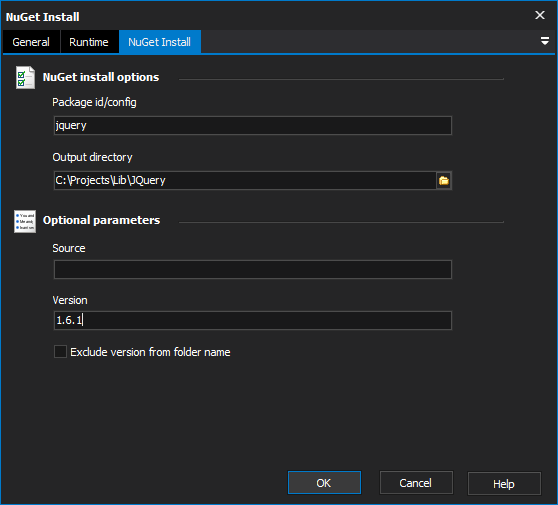This screenshot has width=558, height=505.
Task: Click the Cancel button
Action: coord(416,483)
